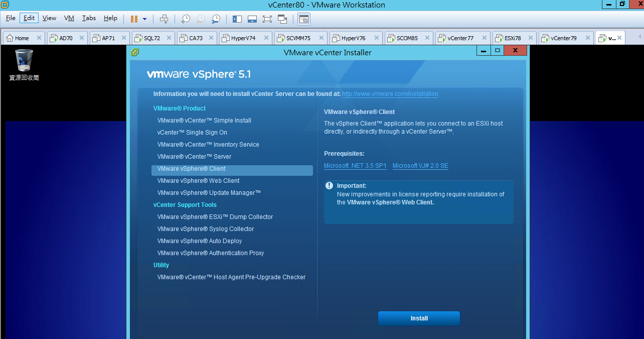Image resolution: width=644 pixels, height=339 pixels.
Task: Click the vCenter Installer title bar icon
Action: tap(135, 52)
